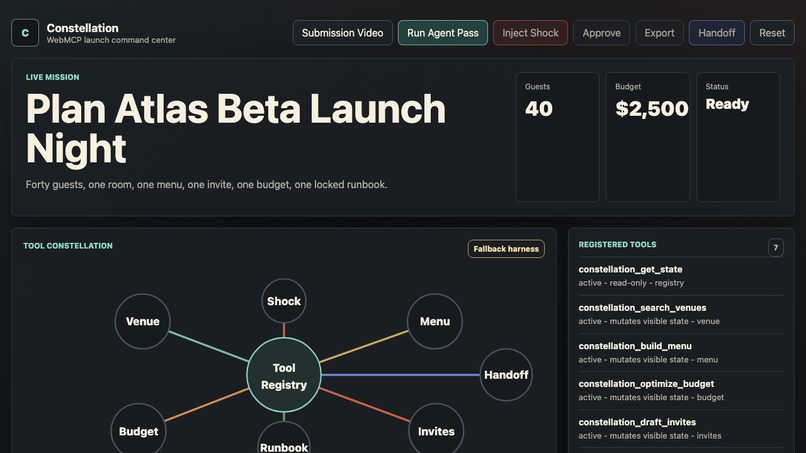
Task: Open the constellation_get_state tool entry
Action: tap(681, 276)
